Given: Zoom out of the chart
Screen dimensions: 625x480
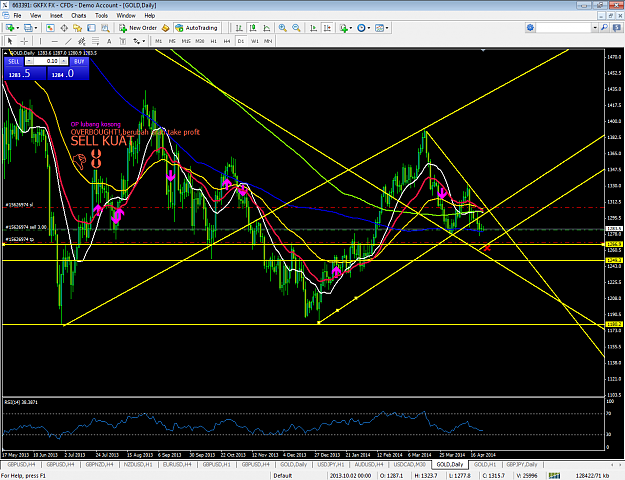Looking at the screenshot, I should pyautogui.click(x=296, y=28).
